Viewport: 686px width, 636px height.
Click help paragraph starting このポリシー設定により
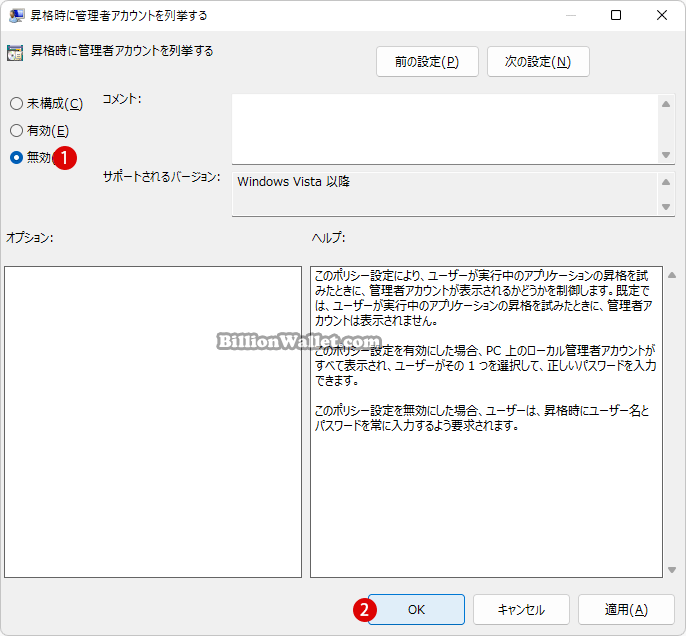tap(484, 298)
